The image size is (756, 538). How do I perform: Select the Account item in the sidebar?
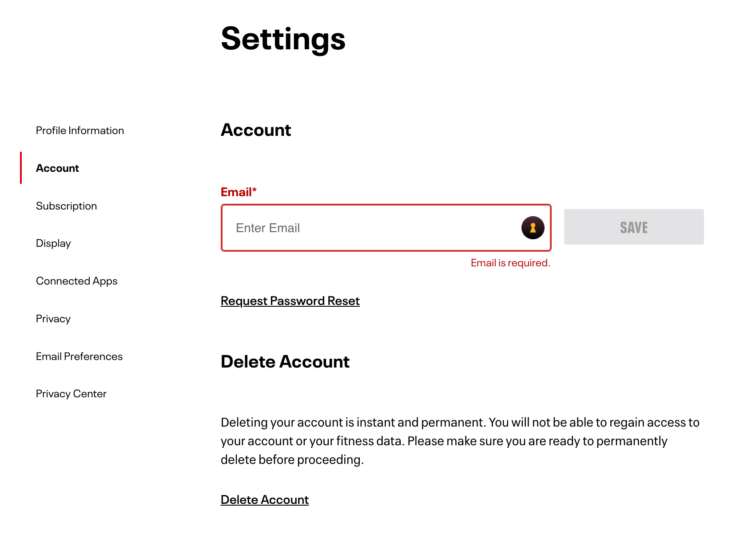[x=57, y=168]
